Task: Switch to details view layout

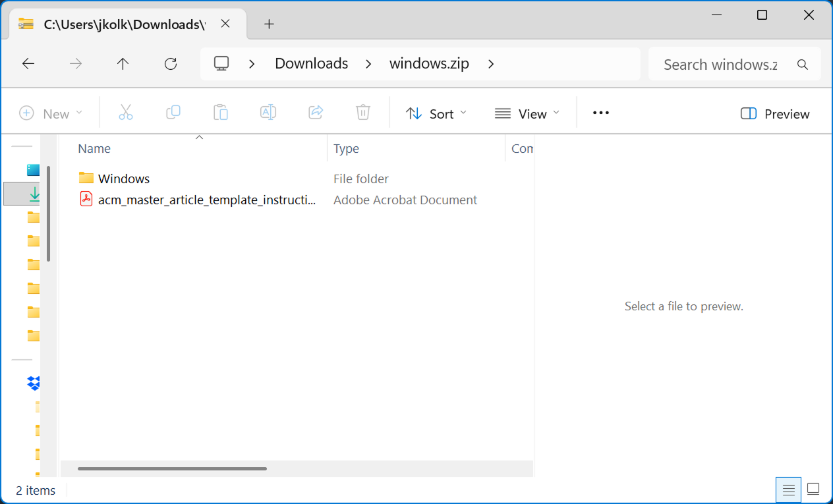Action: [x=788, y=490]
